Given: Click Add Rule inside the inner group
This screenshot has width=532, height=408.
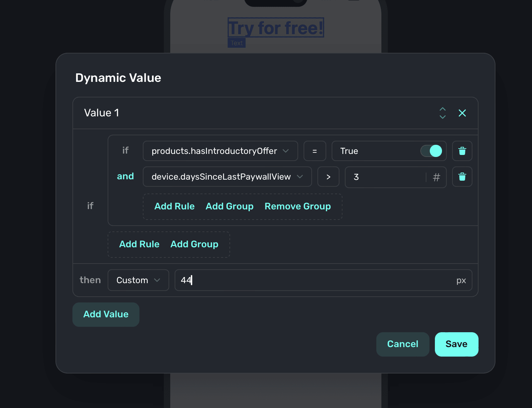Looking at the screenshot, I should [x=174, y=206].
